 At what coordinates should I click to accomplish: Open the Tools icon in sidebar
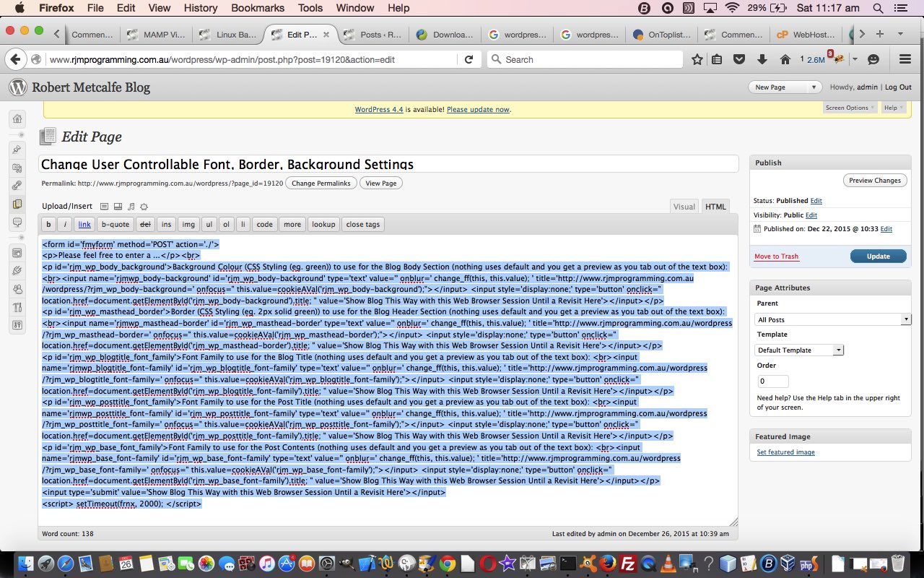point(17,307)
